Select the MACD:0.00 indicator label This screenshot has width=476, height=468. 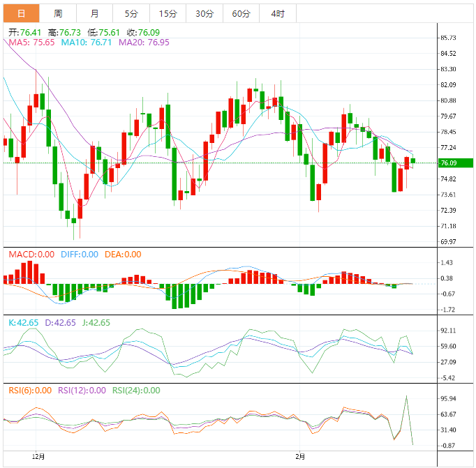31,255
